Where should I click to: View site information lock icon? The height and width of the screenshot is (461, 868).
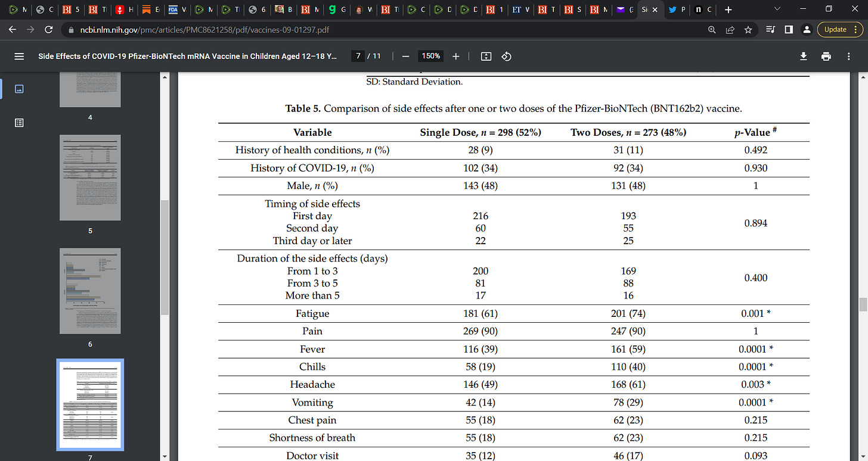click(x=70, y=29)
